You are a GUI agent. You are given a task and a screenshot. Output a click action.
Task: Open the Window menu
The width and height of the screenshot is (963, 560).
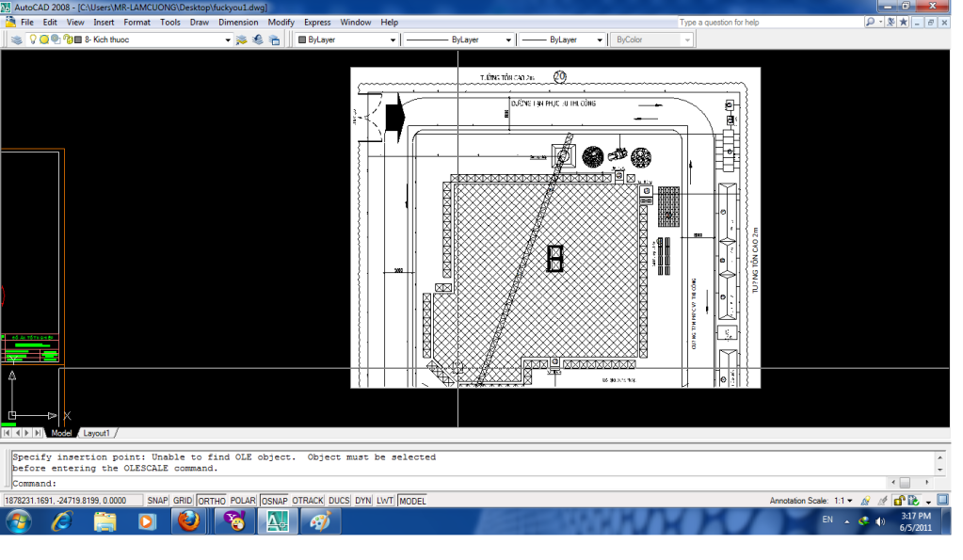356,22
